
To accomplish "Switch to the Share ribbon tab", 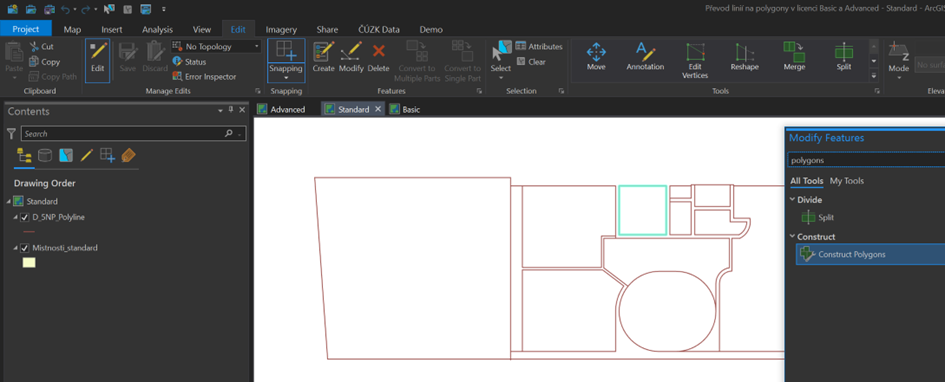I will pyautogui.click(x=327, y=30).
